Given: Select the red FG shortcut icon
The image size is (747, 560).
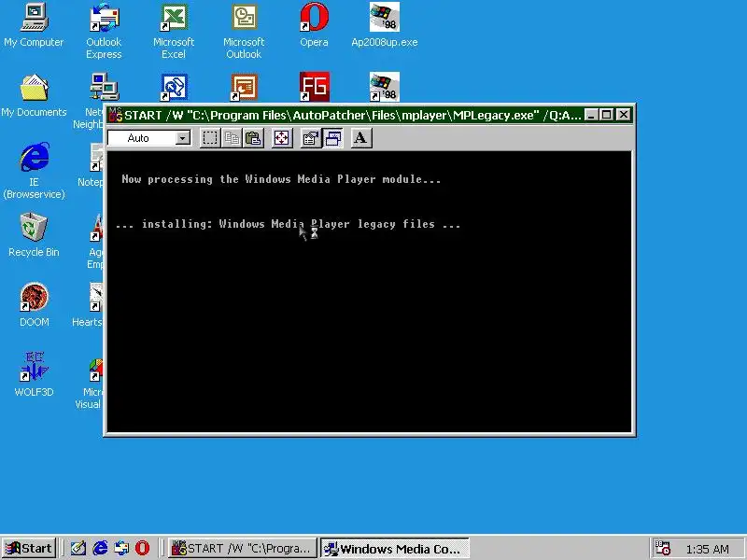Looking at the screenshot, I should pos(314,87).
